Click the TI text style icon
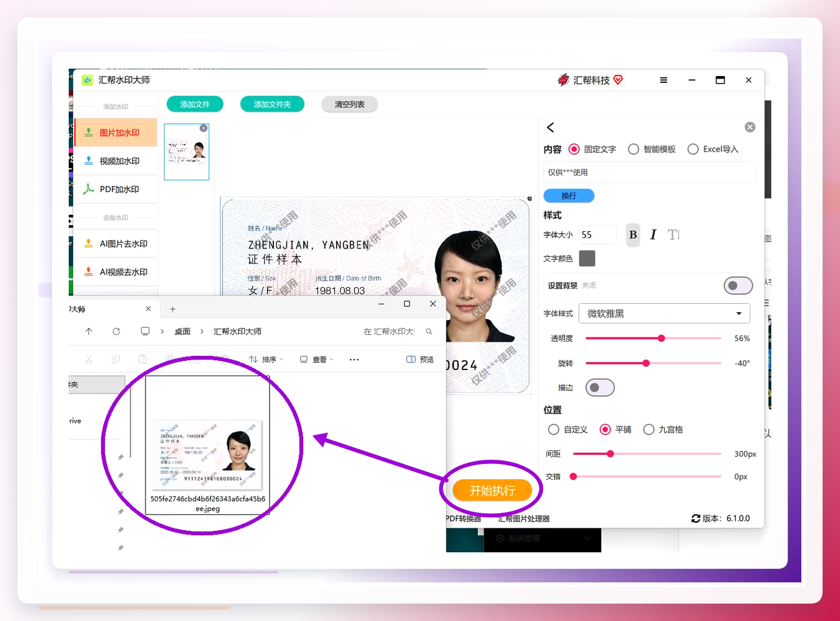 point(674,235)
